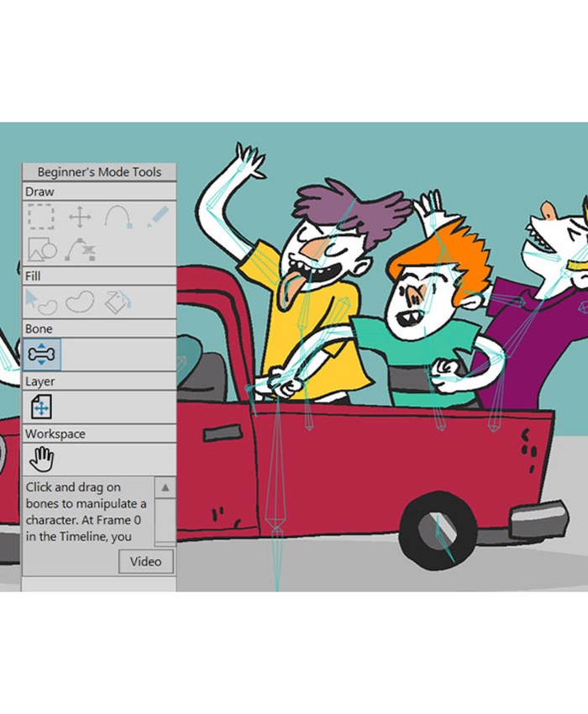Activate the Manipulate Bones tool

point(41,354)
